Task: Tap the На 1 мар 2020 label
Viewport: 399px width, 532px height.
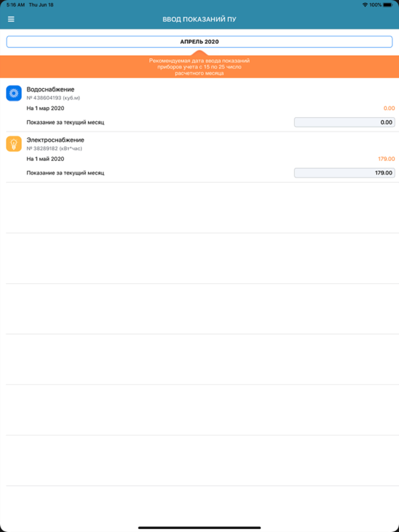Action: point(46,108)
